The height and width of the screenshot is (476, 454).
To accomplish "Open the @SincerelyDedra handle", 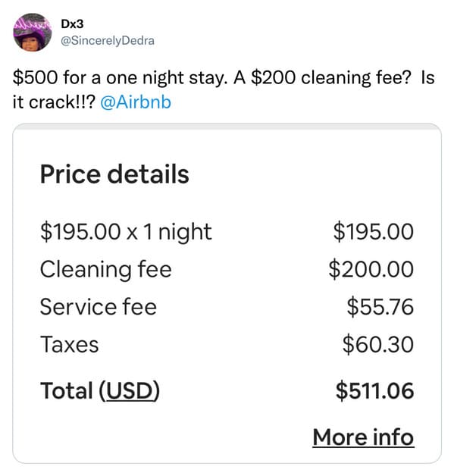I will (108, 41).
